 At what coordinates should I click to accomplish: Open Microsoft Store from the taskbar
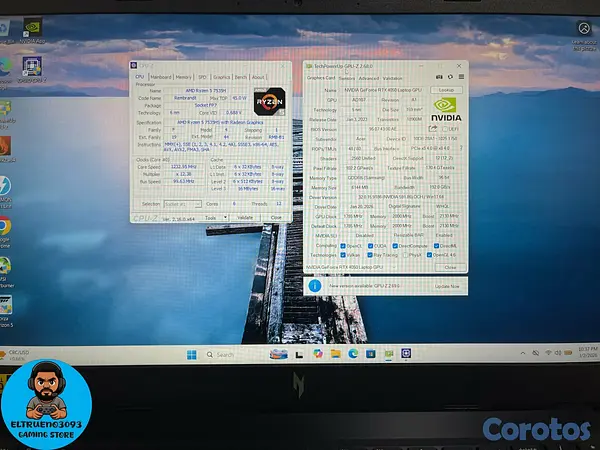click(x=370, y=354)
